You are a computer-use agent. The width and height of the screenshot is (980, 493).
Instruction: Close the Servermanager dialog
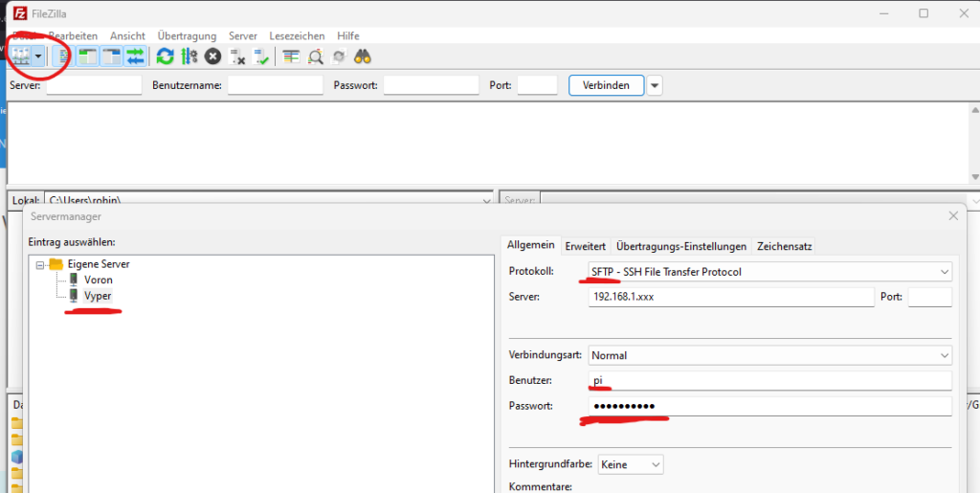[x=953, y=216]
